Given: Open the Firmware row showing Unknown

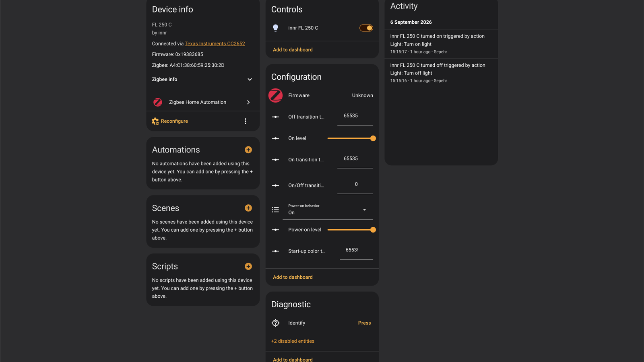Looking at the screenshot, I should coord(322,95).
